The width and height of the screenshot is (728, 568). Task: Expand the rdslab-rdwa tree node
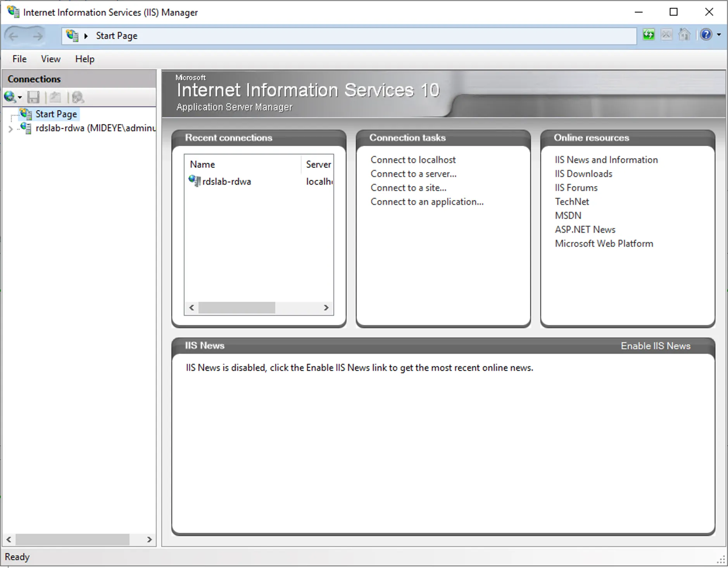10,129
